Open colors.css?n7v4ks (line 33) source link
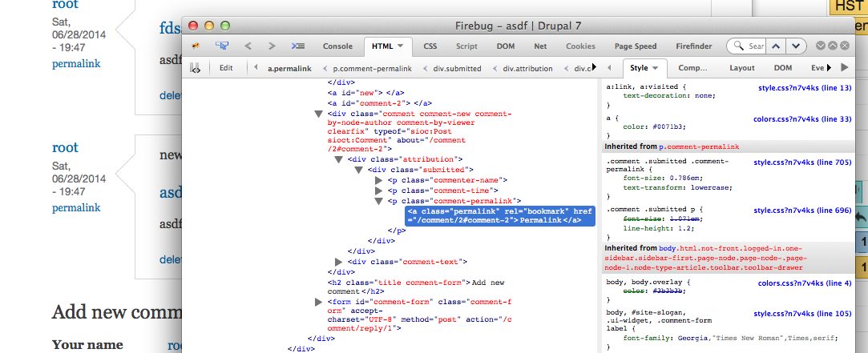Screen dimensions: 868x353 coord(802,119)
